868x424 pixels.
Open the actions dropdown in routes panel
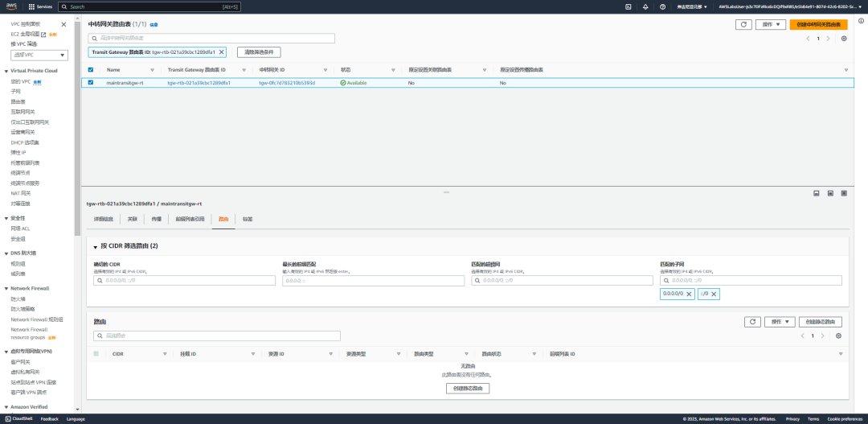tap(780, 322)
